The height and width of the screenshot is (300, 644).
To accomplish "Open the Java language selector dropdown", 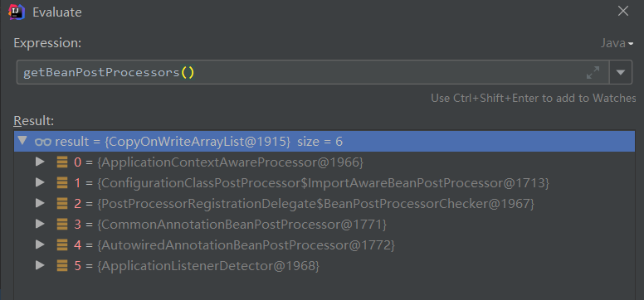I will 617,43.
